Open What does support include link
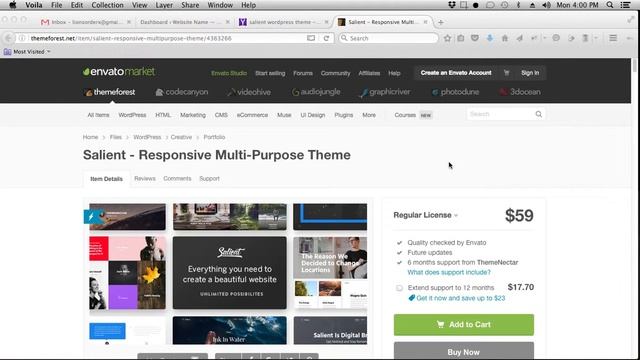This screenshot has width=640, height=360. pos(449,272)
